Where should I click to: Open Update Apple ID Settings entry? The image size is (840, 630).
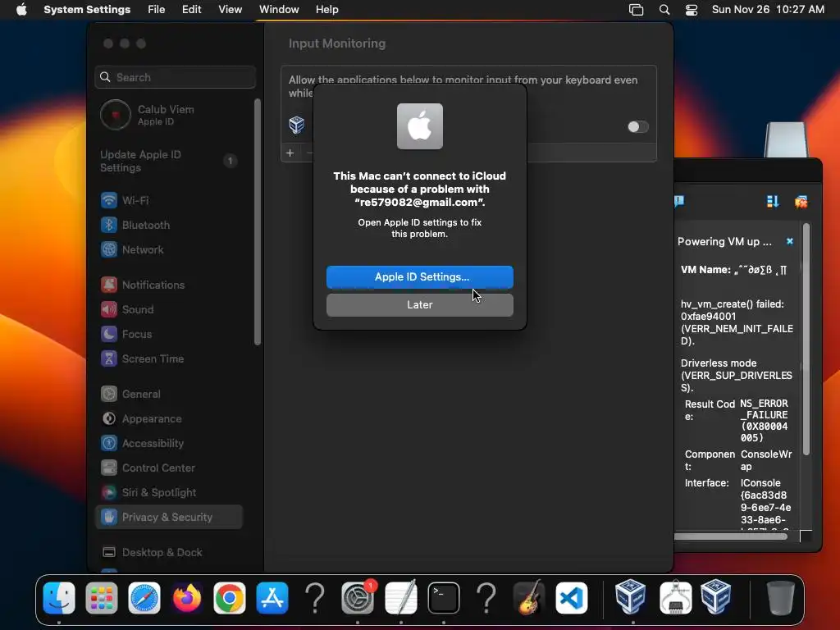tap(169, 161)
